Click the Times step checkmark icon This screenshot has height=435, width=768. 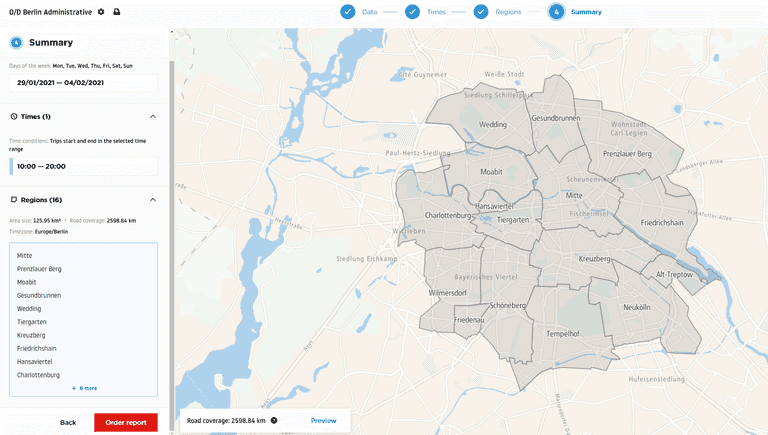[x=413, y=12]
